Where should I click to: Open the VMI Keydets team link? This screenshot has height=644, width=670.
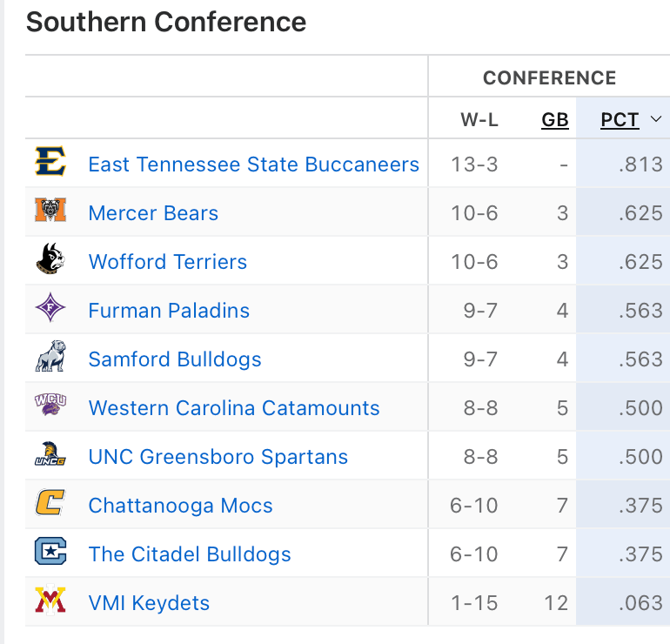click(x=149, y=603)
